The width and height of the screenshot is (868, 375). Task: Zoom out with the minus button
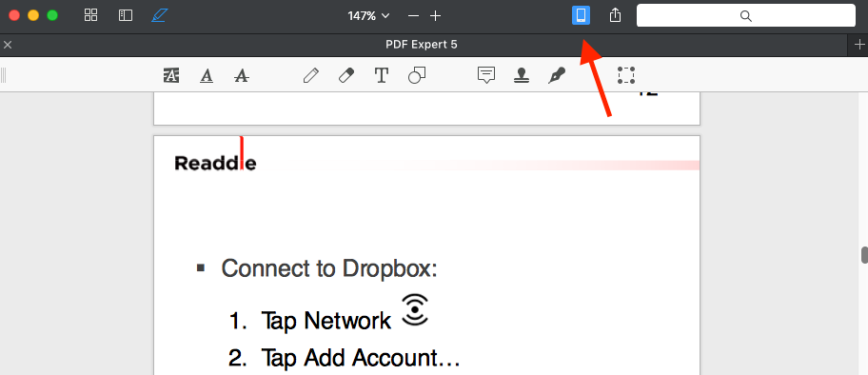(x=413, y=16)
